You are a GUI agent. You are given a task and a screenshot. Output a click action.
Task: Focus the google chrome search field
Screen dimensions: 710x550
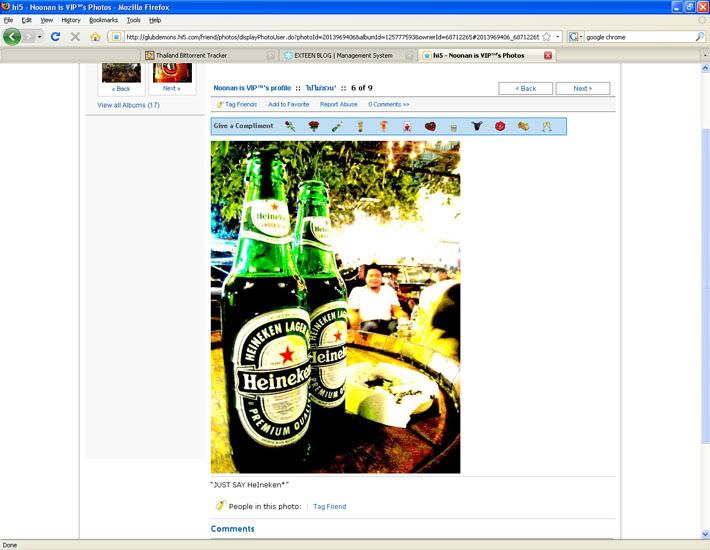click(x=639, y=37)
